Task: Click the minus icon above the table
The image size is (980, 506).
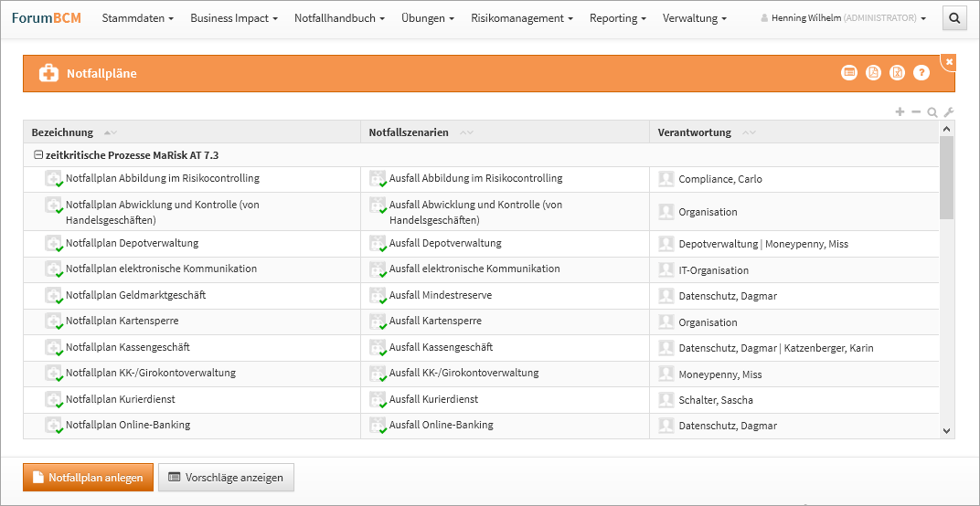Action: point(916,112)
